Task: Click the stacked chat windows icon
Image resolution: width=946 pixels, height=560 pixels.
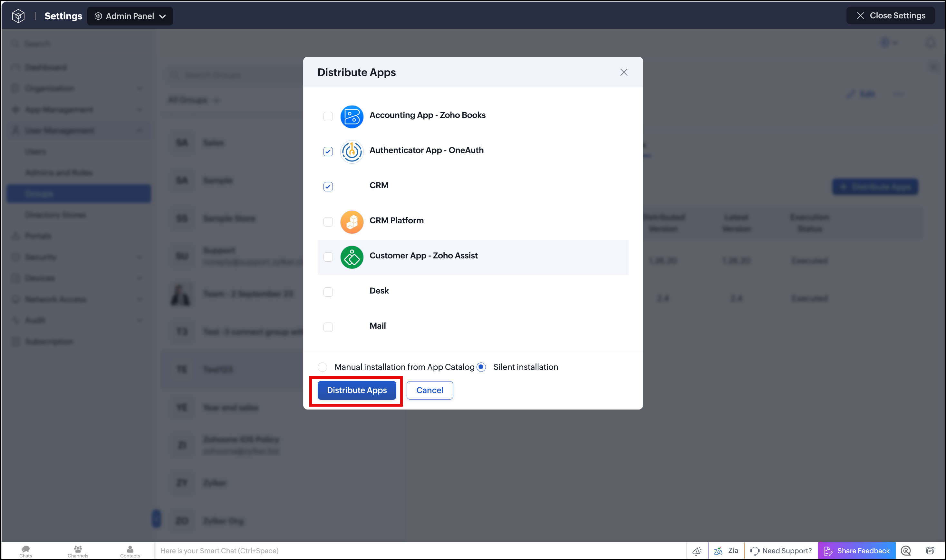Action: pyautogui.click(x=930, y=551)
